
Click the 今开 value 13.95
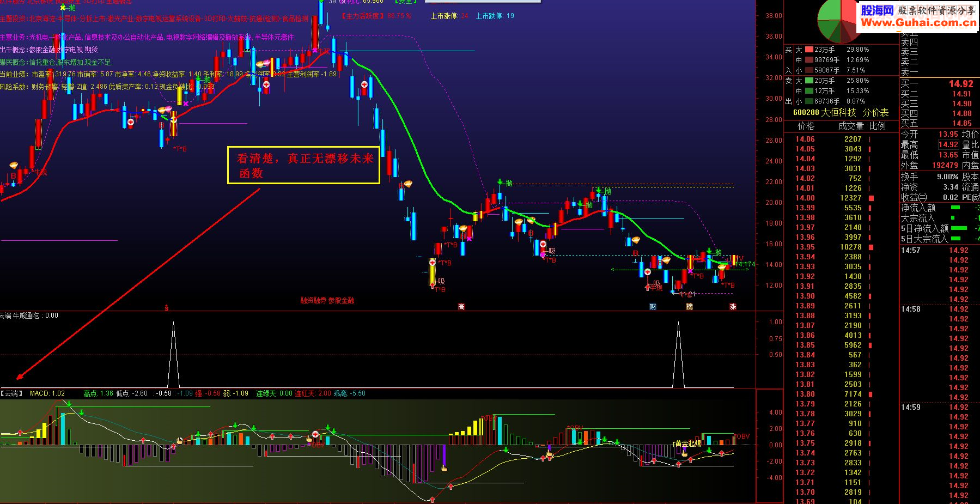[948, 134]
